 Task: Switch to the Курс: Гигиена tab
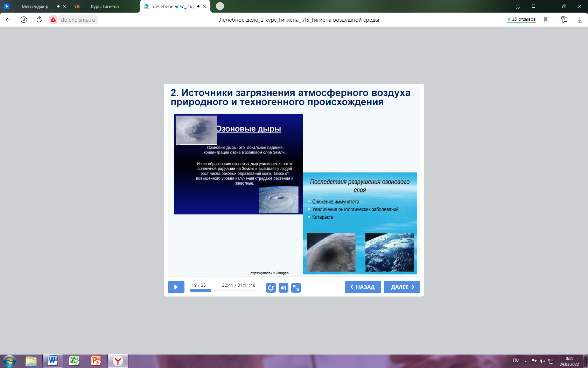pyautogui.click(x=105, y=6)
